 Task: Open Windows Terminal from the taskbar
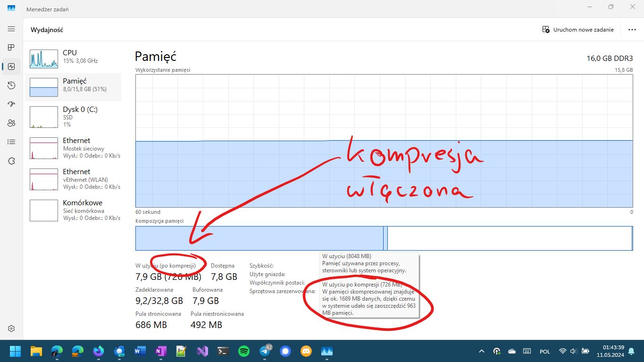click(x=223, y=351)
